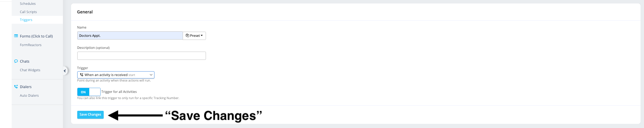Click the Description optional text field
This screenshot has height=128, width=644.
[x=141, y=56]
